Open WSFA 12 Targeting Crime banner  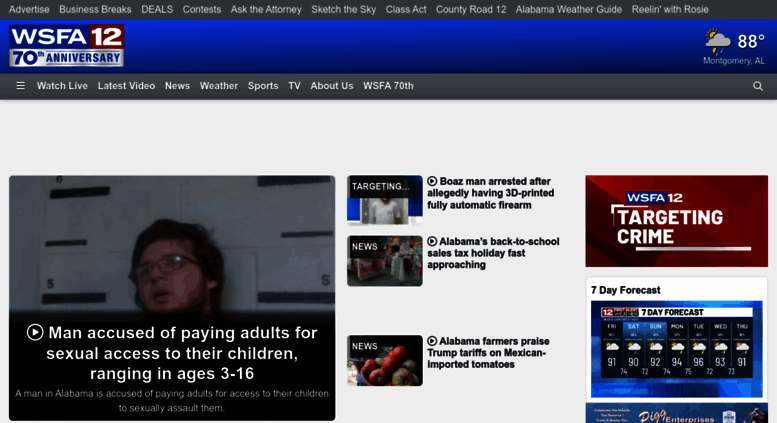676,221
